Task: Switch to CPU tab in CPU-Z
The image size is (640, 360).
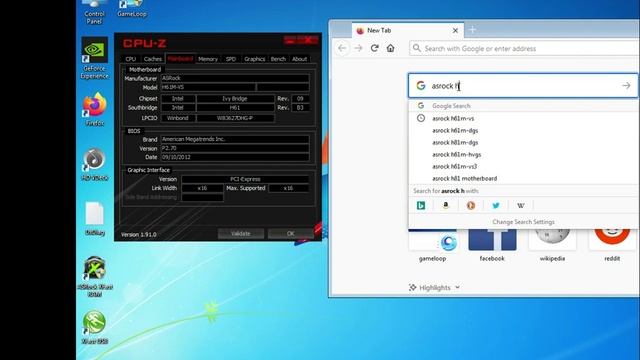Action: pyautogui.click(x=131, y=59)
